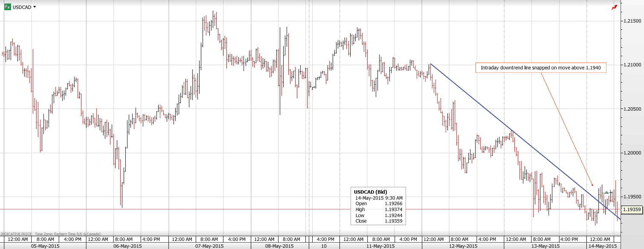Open the USDCAD symbol dropdown arrow
644x249 pixels.
[35, 7]
